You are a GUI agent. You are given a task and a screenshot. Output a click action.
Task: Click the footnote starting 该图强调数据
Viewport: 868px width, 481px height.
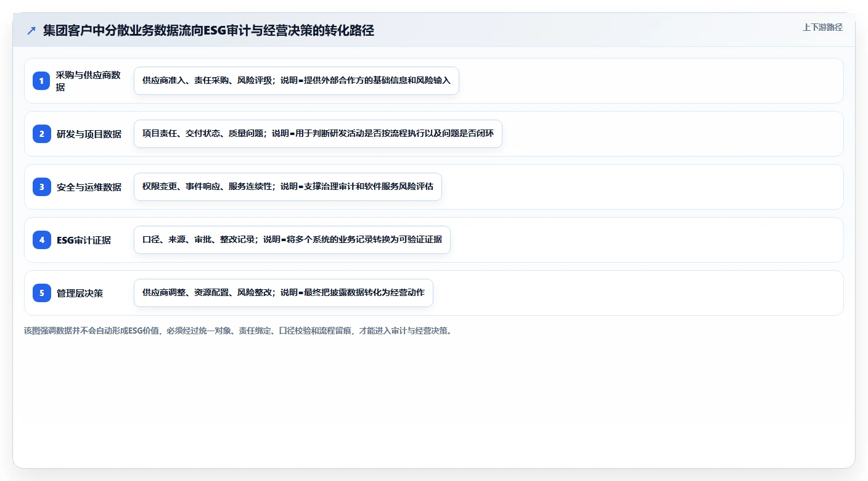(239, 331)
